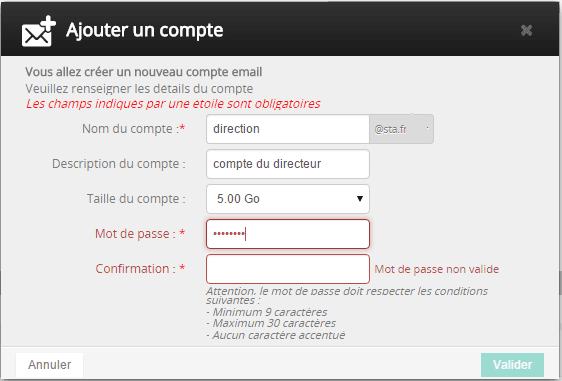
Task: Click the Ajouter un compte title text
Action: click(144, 30)
